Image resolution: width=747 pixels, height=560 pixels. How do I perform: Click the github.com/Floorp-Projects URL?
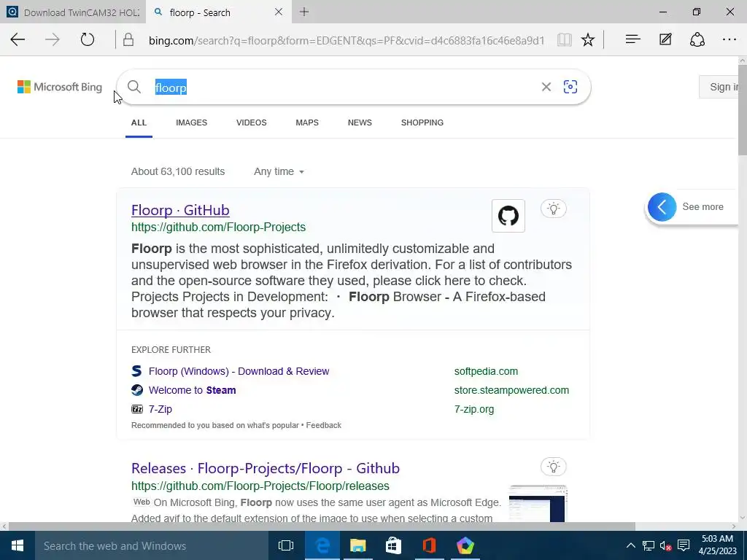(x=218, y=227)
